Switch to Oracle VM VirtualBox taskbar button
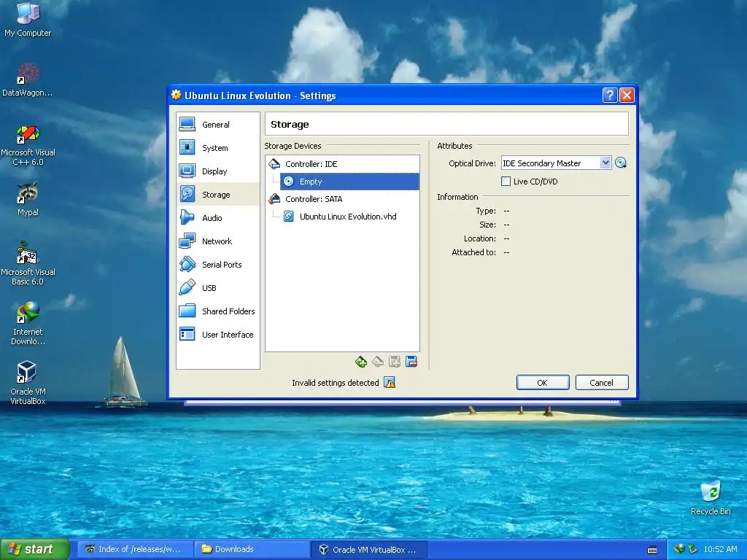The width and height of the screenshot is (747, 560). click(368, 549)
